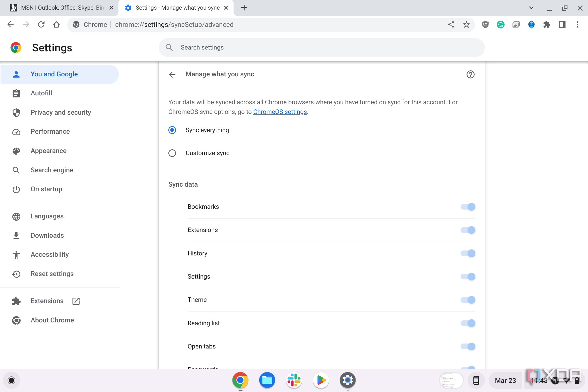The width and height of the screenshot is (588, 392).
Task: Click the settings search input field
Action: click(322, 47)
